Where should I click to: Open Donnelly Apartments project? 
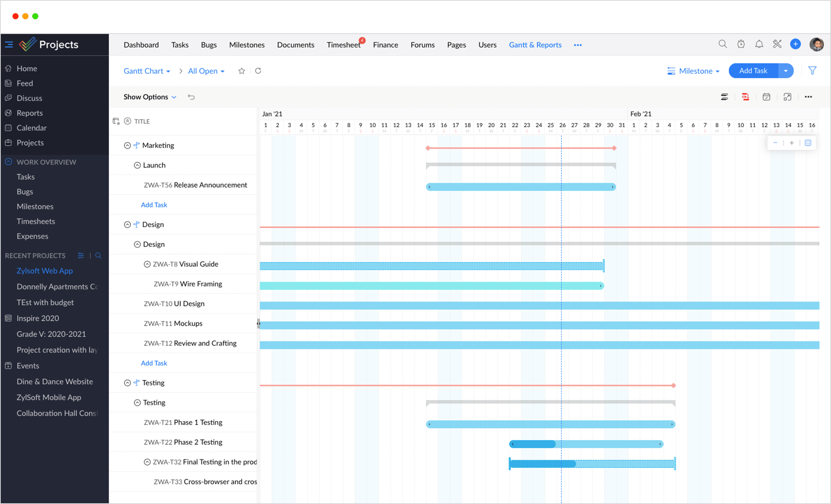pos(57,287)
